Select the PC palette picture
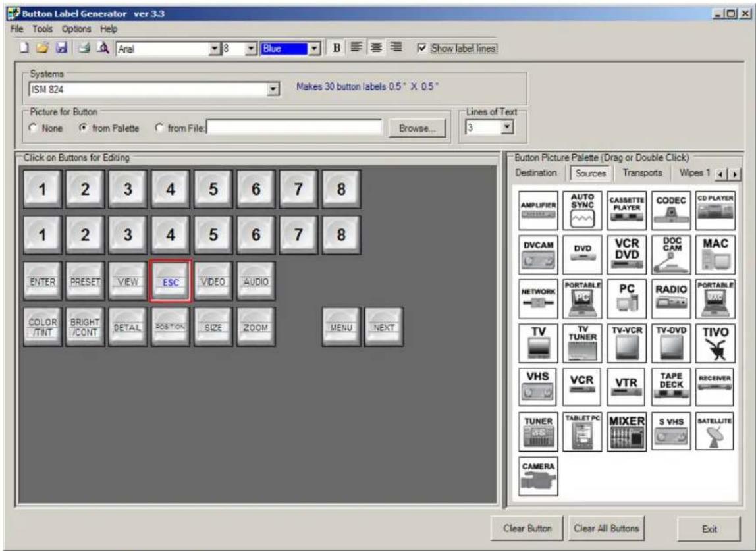The image size is (756, 551). pyautogui.click(x=627, y=300)
